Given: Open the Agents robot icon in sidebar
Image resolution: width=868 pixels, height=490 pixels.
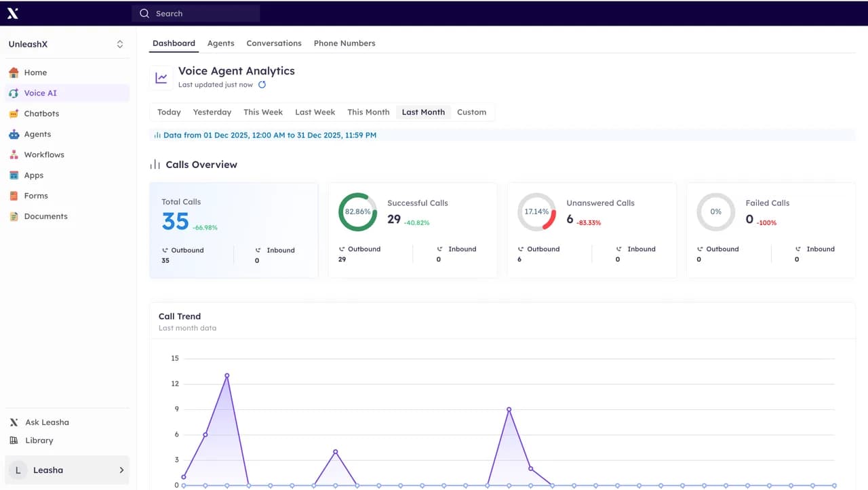Looking at the screenshot, I should (14, 134).
